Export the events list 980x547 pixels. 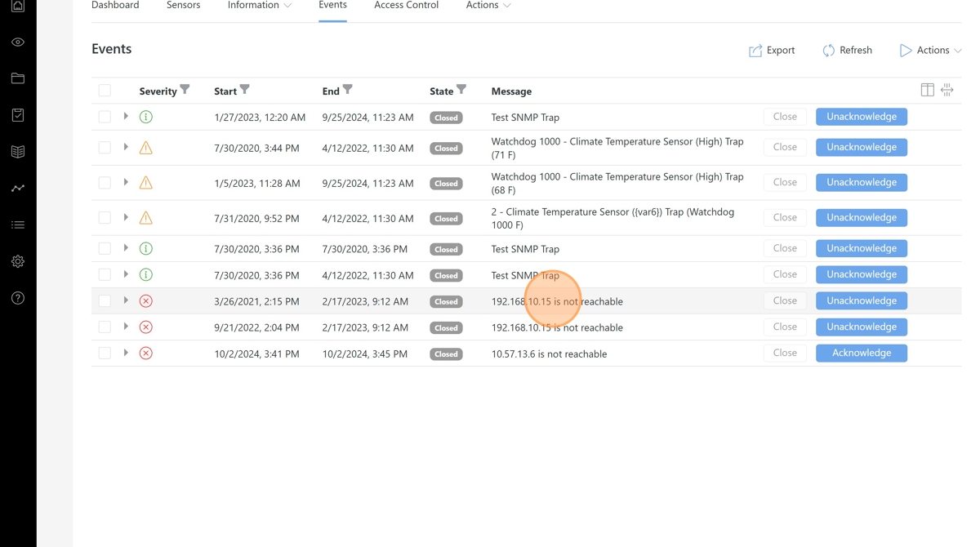pos(772,51)
